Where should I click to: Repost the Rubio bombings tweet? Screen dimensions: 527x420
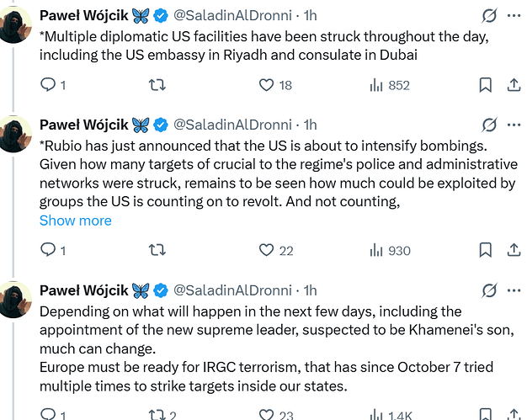click(156, 250)
